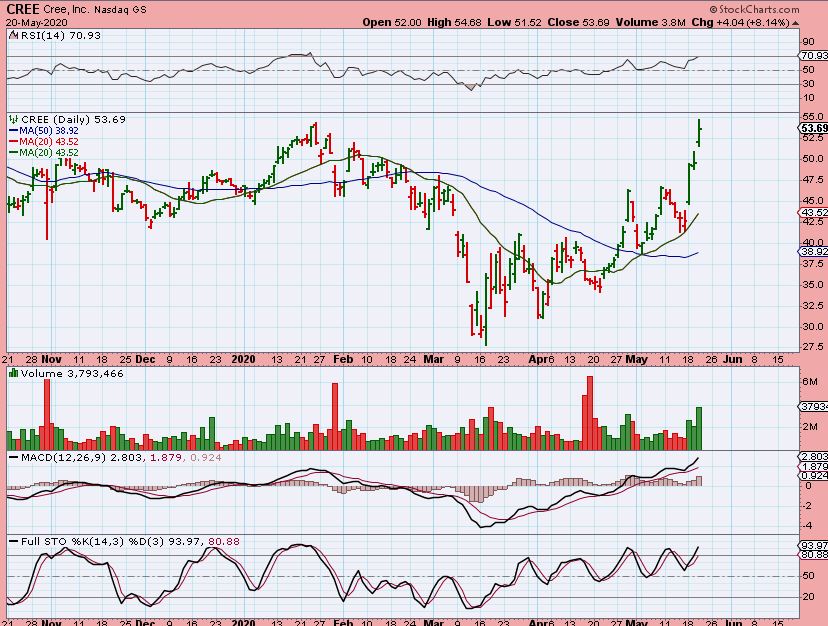Click the 'Jun' label on price chart date axis

(x=732, y=359)
